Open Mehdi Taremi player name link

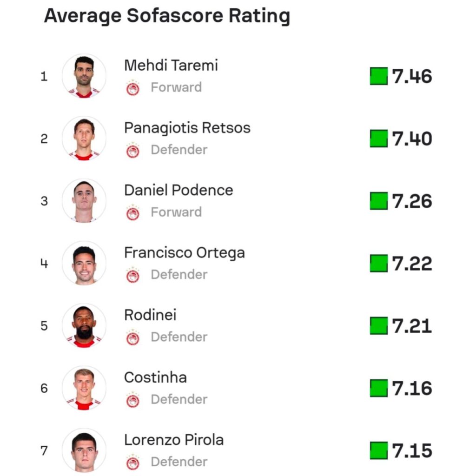pos(171,66)
